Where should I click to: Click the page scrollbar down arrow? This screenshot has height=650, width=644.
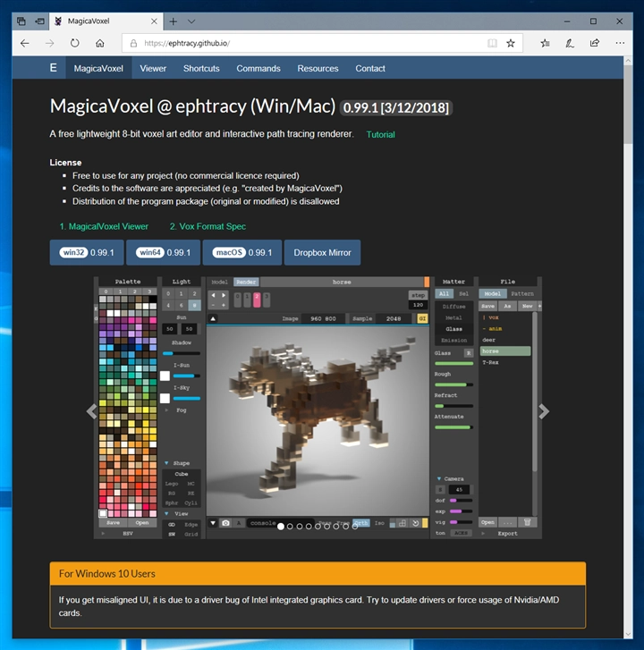click(628, 634)
